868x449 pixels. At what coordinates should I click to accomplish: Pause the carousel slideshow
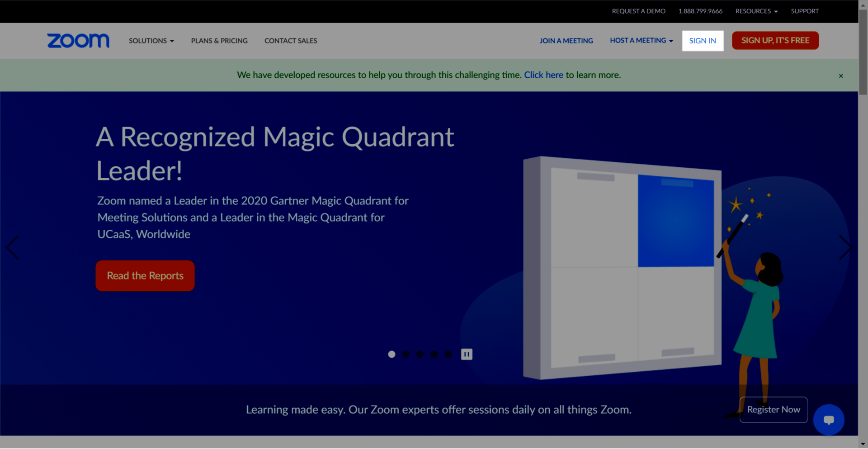tap(467, 354)
